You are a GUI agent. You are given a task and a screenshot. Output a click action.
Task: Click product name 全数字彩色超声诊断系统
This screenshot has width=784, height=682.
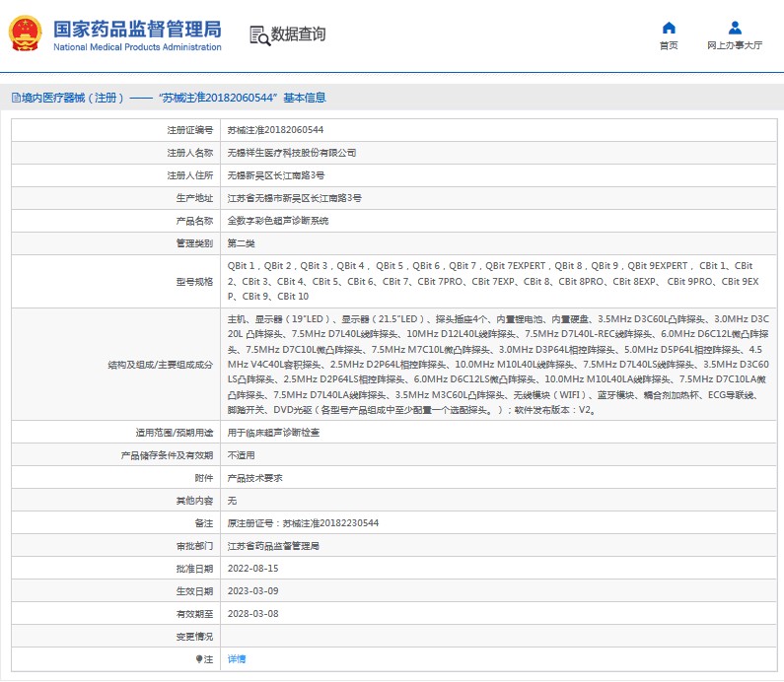click(278, 221)
